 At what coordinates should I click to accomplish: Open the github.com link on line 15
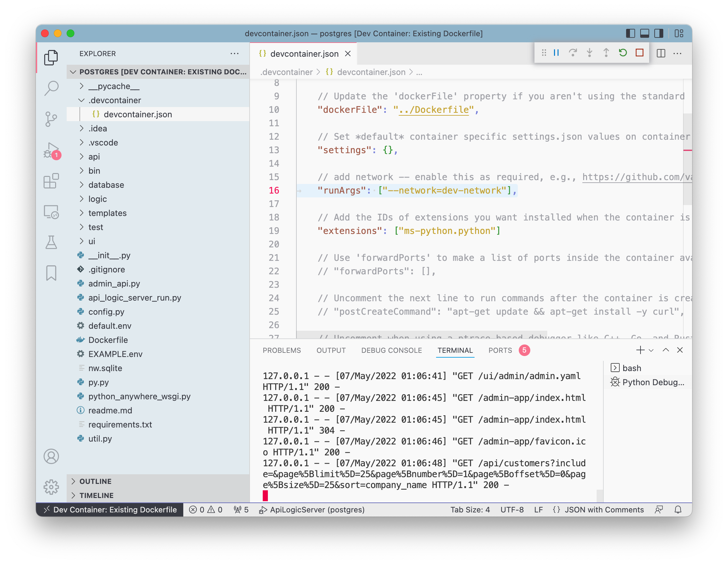point(637,177)
